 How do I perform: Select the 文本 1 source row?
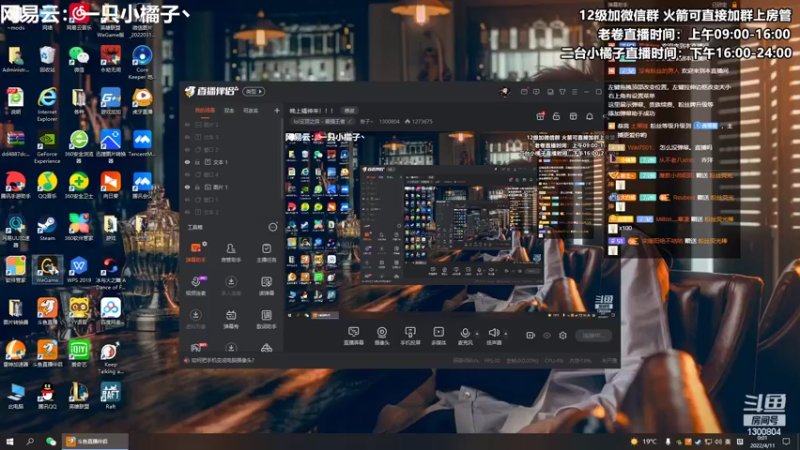point(231,162)
